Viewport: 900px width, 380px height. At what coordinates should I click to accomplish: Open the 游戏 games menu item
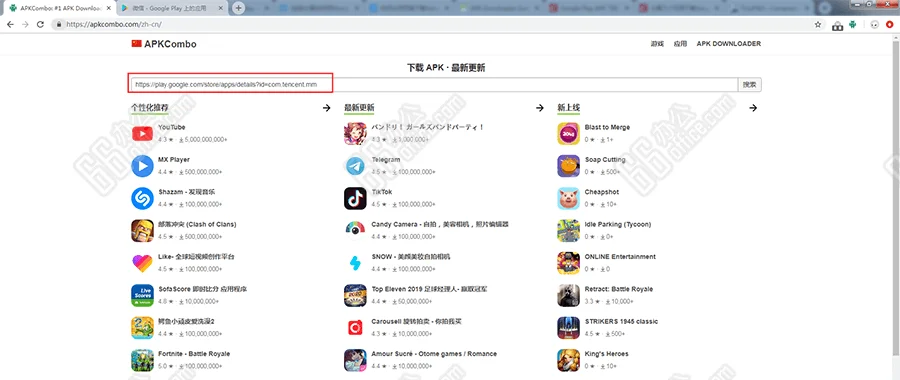pyautogui.click(x=657, y=44)
